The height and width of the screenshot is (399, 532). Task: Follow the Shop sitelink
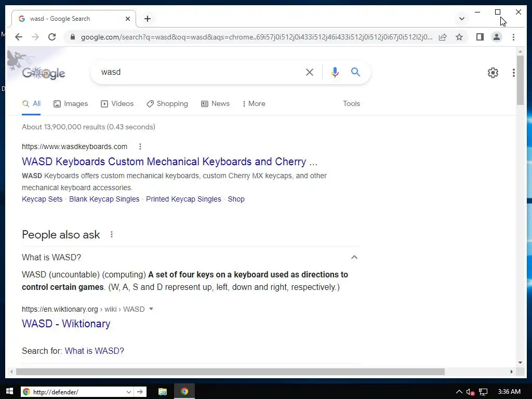(236, 199)
